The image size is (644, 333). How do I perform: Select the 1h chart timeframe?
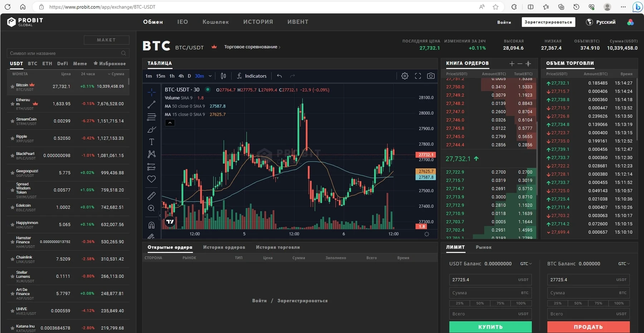(172, 76)
